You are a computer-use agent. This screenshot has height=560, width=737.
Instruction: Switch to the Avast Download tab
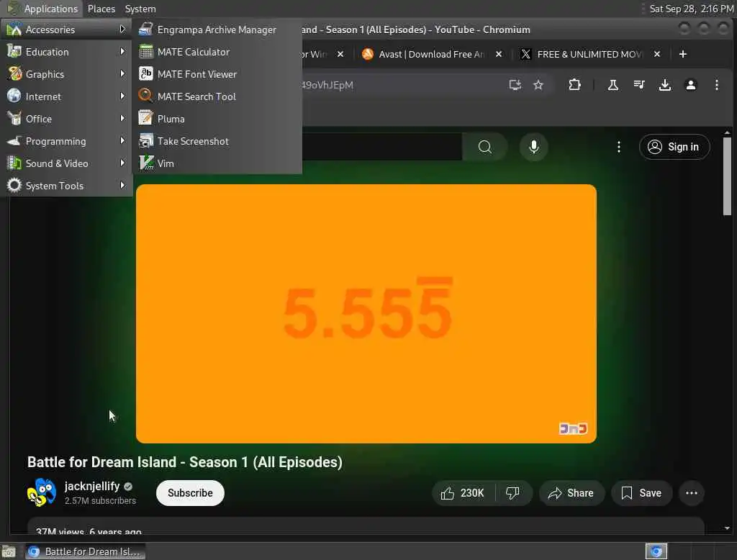coord(431,54)
